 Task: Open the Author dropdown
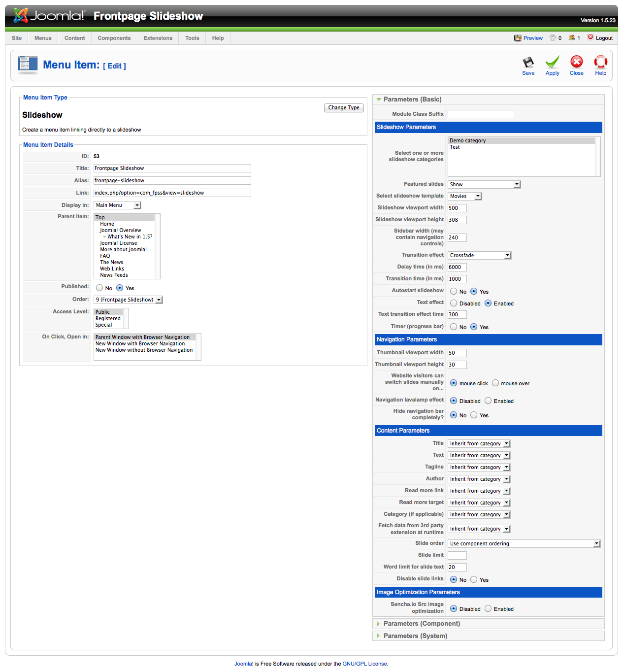pos(479,479)
